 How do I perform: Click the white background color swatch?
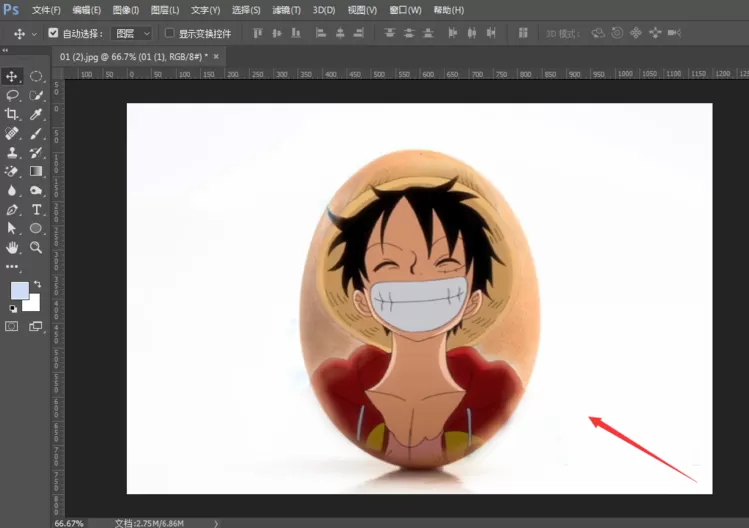(32, 304)
